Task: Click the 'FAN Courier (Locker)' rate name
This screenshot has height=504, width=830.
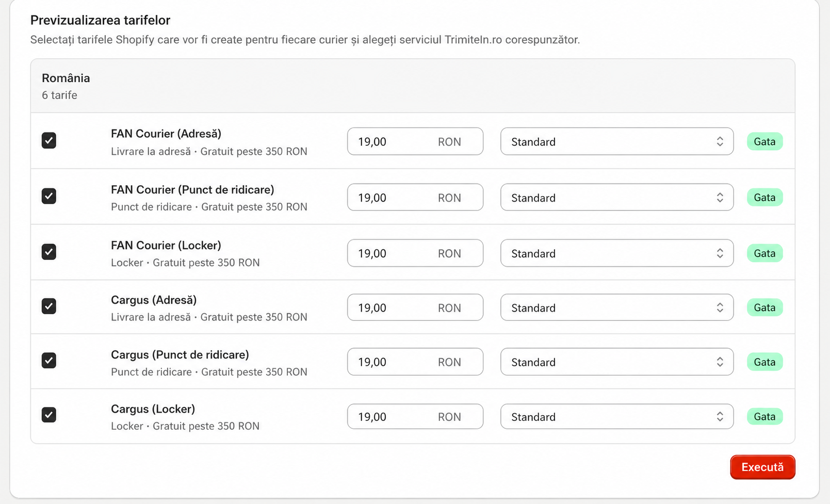Action: (x=166, y=245)
